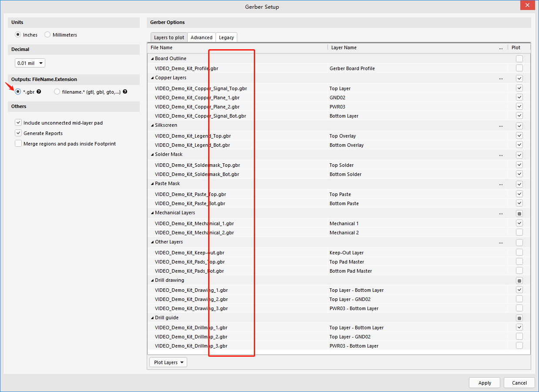Click the ellipsis in the Copper Layers row
This screenshot has height=392, width=539.
click(501, 78)
